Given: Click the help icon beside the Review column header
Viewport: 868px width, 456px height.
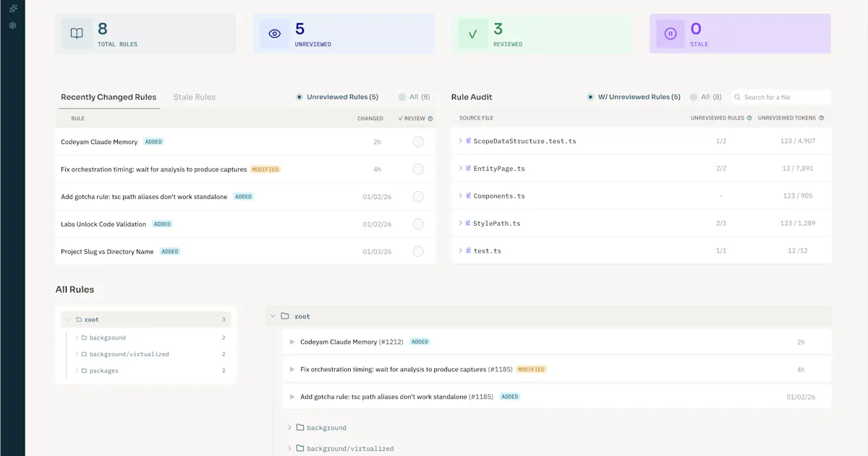Looking at the screenshot, I should [430, 119].
